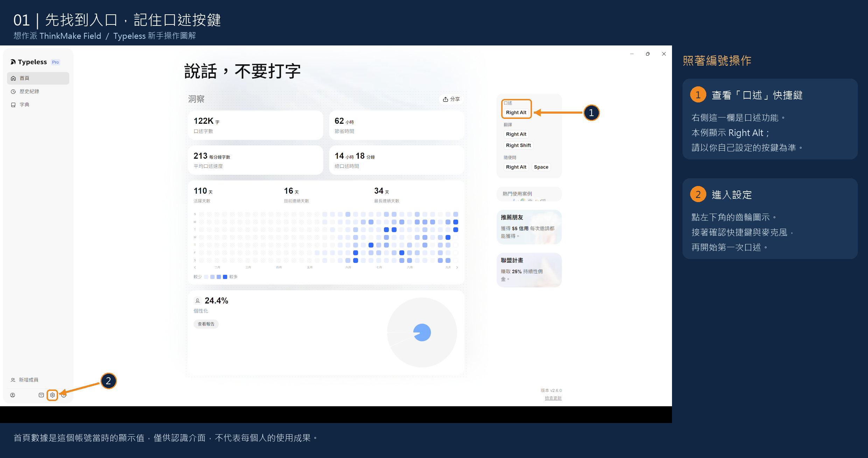Screen dimensions: 868x458
Task: Click the 122K 口述字數 stat card
Action: (255, 125)
